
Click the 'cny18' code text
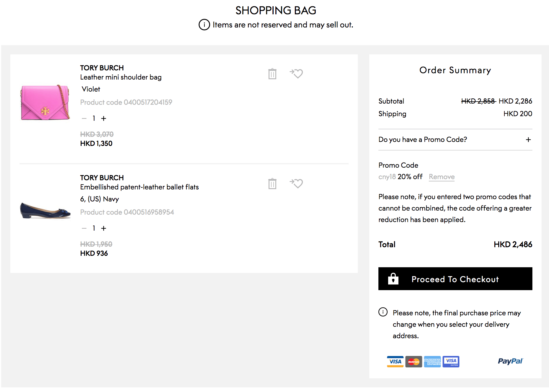pos(387,177)
